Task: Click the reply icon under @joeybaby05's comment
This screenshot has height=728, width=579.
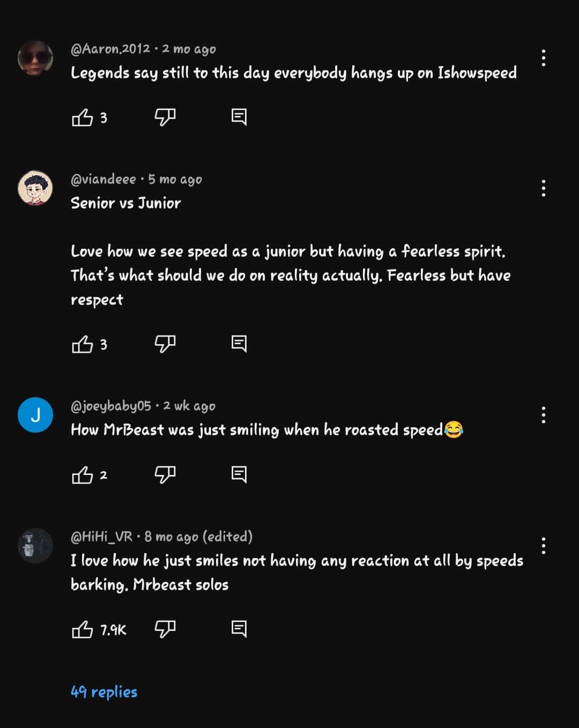Action: coord(239,474)
